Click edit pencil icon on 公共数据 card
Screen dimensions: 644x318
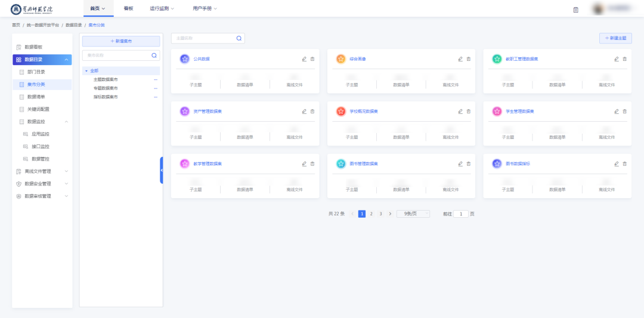point(304,59)
